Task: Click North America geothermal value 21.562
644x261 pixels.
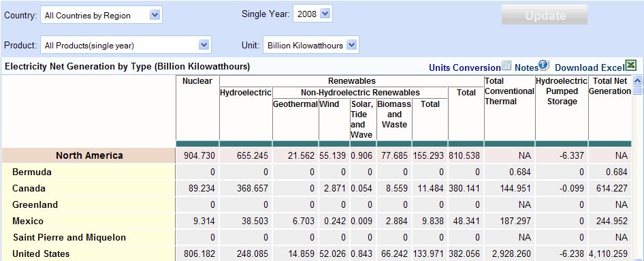Action: click(x=301, y=155)
